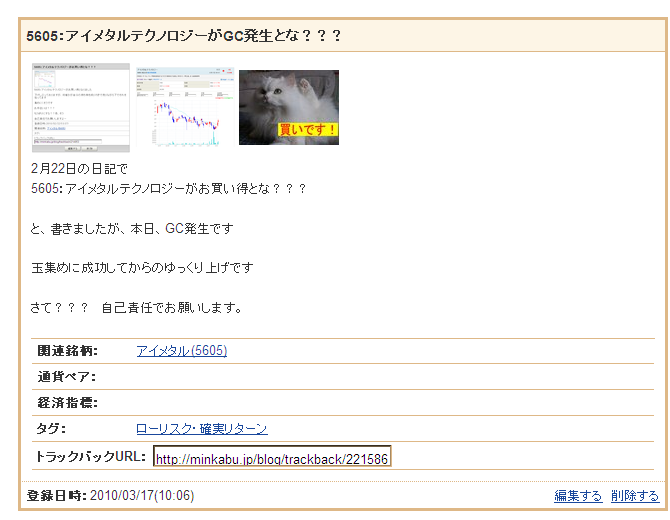The width and height of the screenshot is (670, 520).
Task: Click the text 2月22日の日記で
Action: [79, 169]
